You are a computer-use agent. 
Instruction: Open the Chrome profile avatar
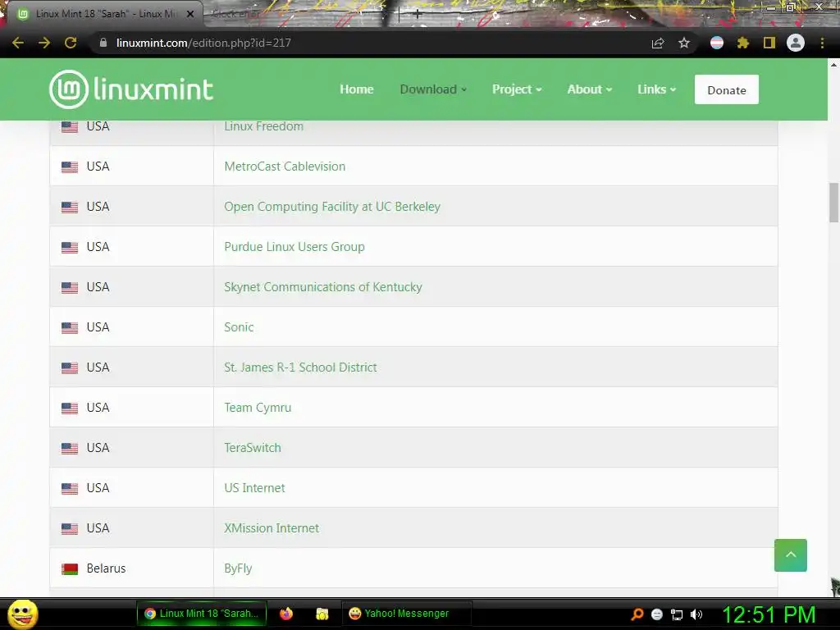point(796,43)
